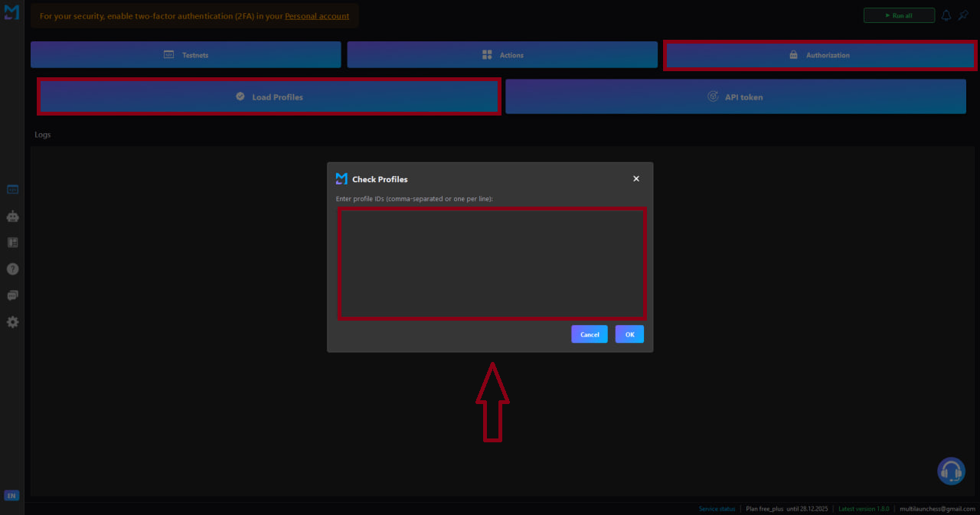Open the bot automation icon in the sidebar
This screenshot has width=980, height=515.
point(11,217)
